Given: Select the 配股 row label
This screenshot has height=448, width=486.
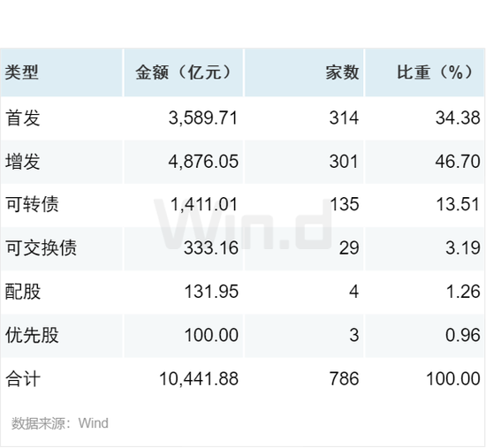Looking at the screenshot, I should pos(23,292).
